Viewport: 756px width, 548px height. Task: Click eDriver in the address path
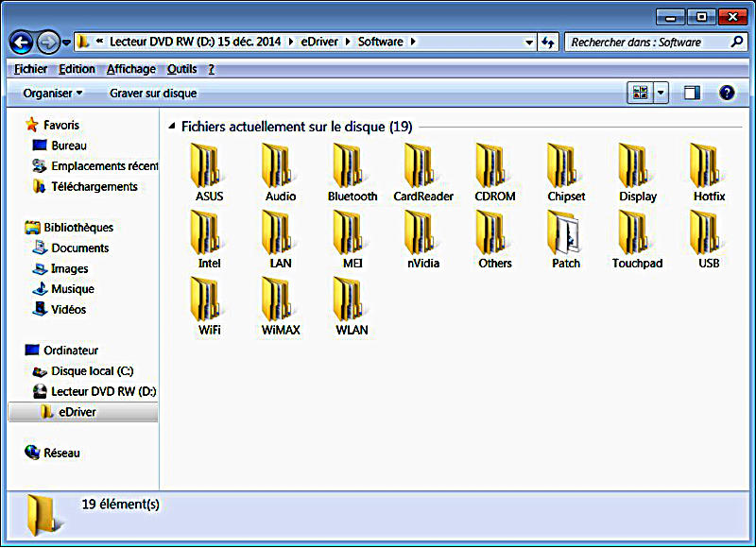point(319,42)
